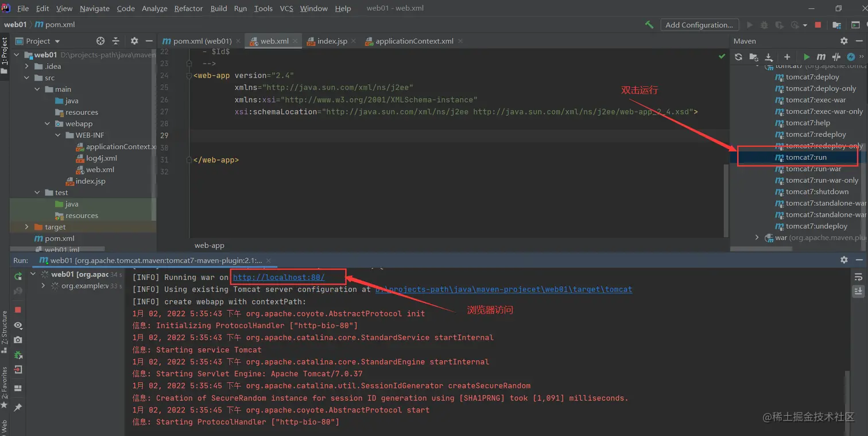Toggle Skip Tests Mode in Maven toolbar
Screen dimensions: 868x436
click(x=851, y=57)
